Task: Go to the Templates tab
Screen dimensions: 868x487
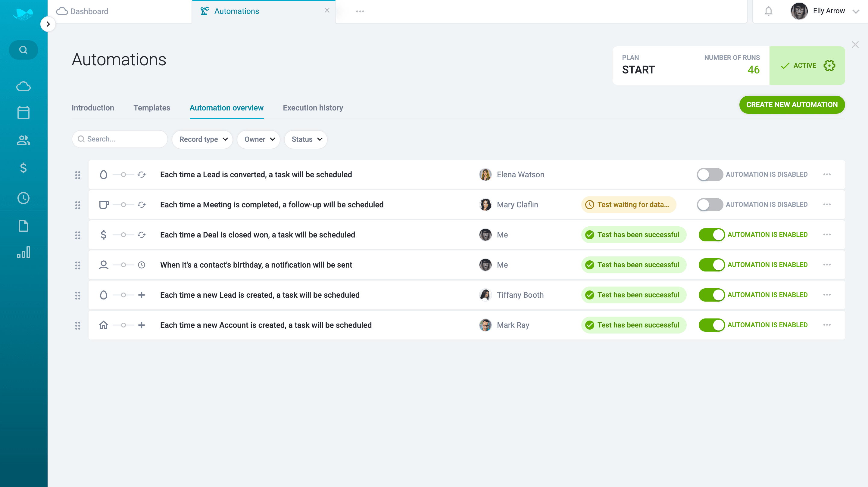Action: [x=151, y=108]
